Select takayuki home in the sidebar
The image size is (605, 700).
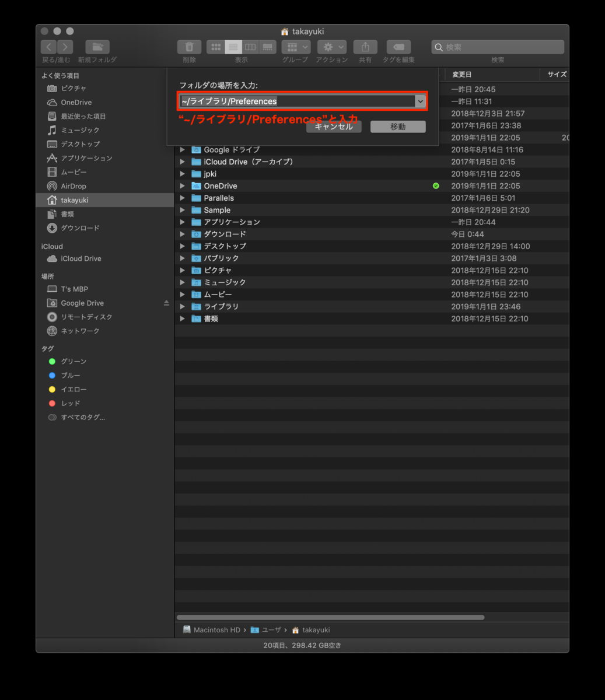105,200
